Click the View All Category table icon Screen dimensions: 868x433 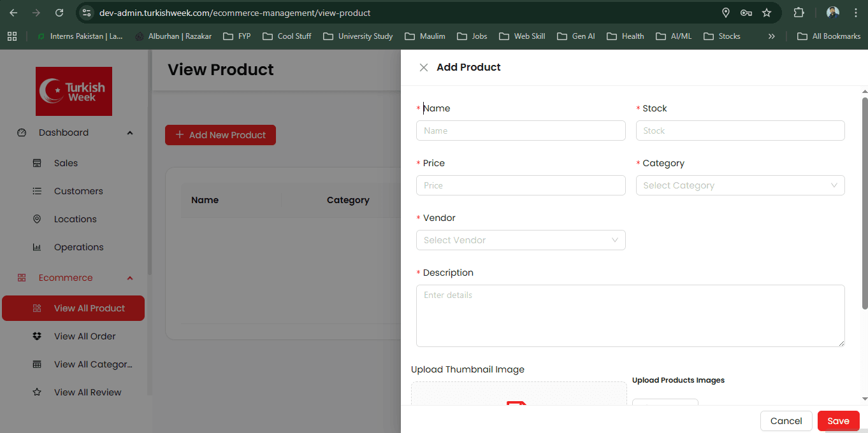(x=37, y=364)
